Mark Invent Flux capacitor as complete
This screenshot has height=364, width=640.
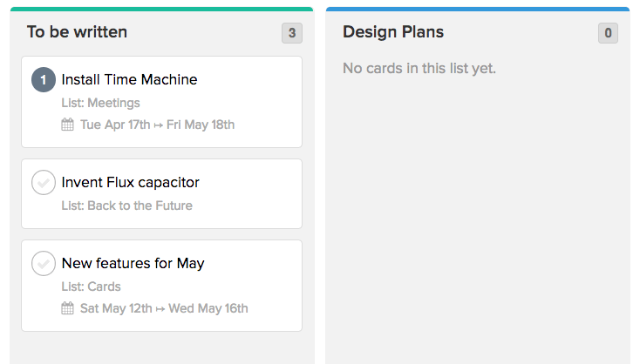tap(44, 182)
